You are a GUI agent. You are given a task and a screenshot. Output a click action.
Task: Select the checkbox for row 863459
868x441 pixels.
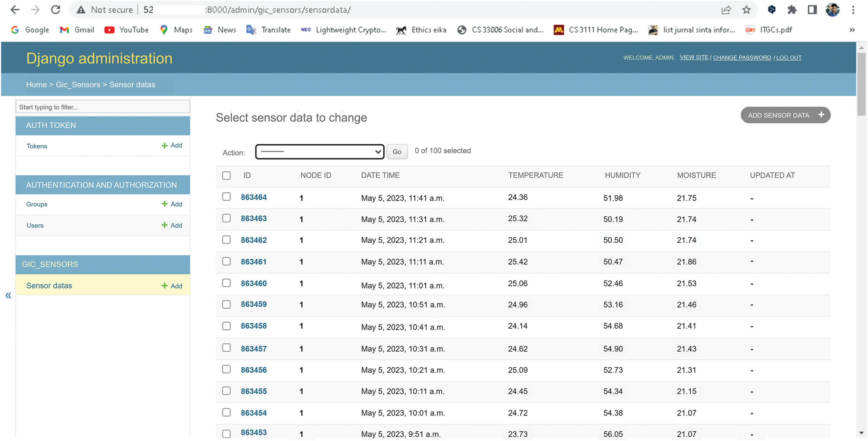coord(226,304)
